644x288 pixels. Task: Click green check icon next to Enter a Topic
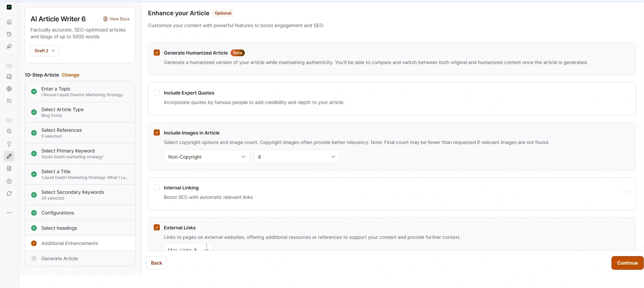[34, 91]
